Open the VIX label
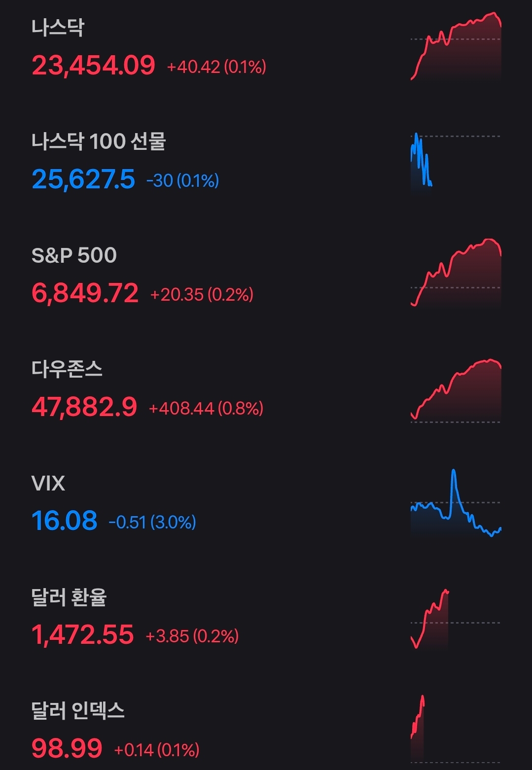Image resolution: width=532 pixels, height=770 pixels. point(48,484)
